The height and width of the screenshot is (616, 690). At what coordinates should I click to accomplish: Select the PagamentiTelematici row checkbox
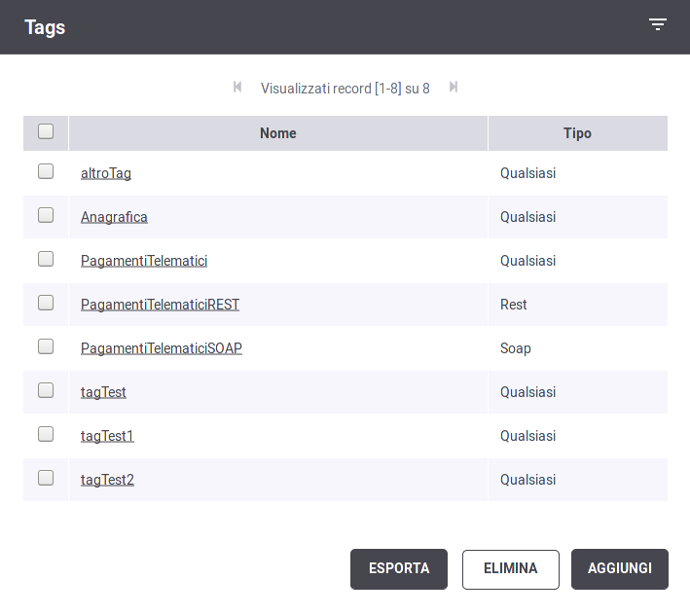click(x=46, y=259)
